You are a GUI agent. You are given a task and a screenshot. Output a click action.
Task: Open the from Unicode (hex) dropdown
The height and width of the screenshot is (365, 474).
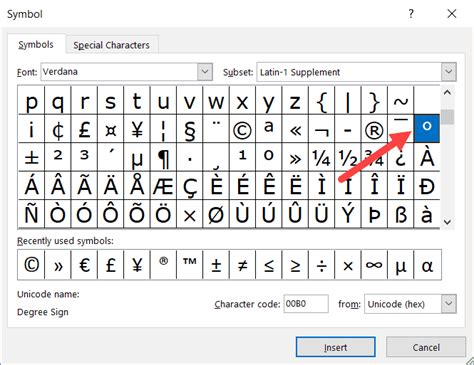[449, 304]
